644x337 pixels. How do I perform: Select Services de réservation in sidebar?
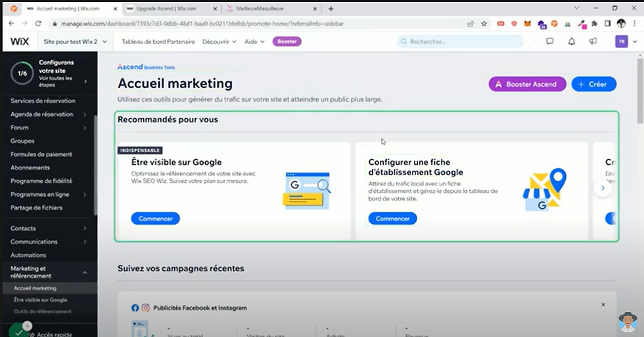43,101
